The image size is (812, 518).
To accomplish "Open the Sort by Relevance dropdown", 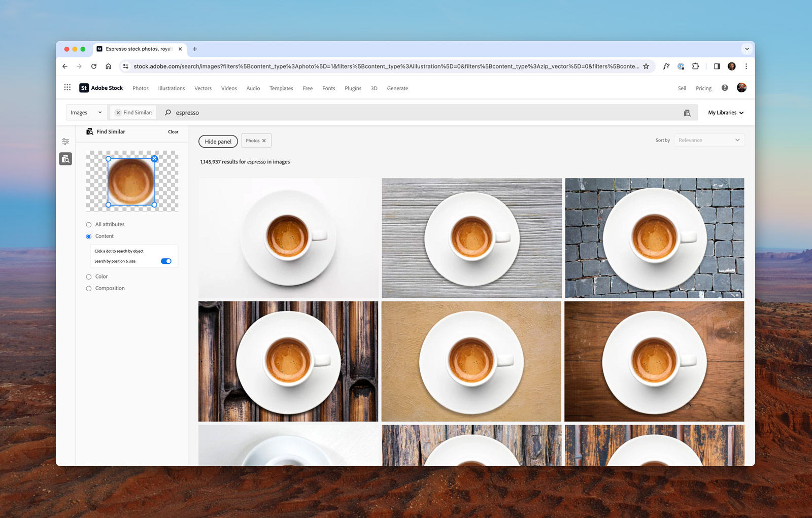I will [x=709, y=140].
